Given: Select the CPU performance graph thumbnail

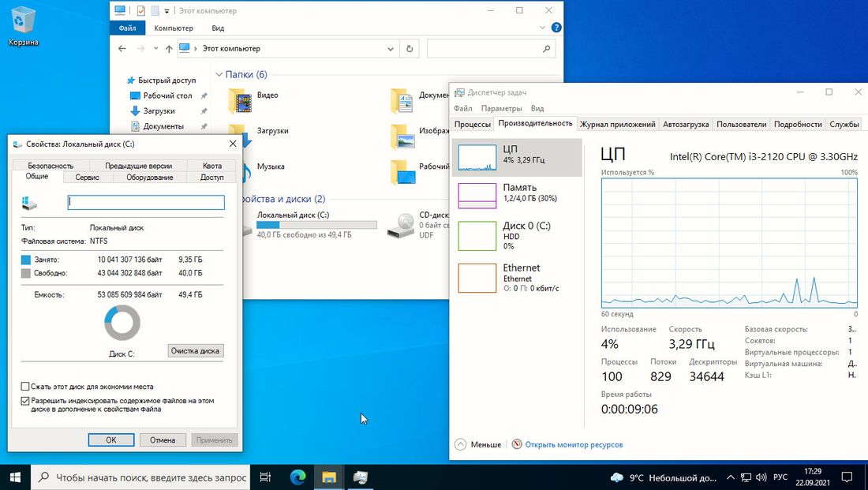Looking at the screenshot, I should point(477,157).
